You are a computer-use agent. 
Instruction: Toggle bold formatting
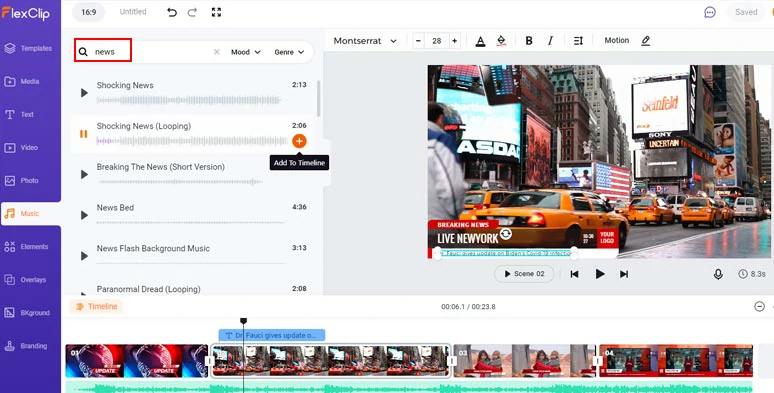coord(529,41)
